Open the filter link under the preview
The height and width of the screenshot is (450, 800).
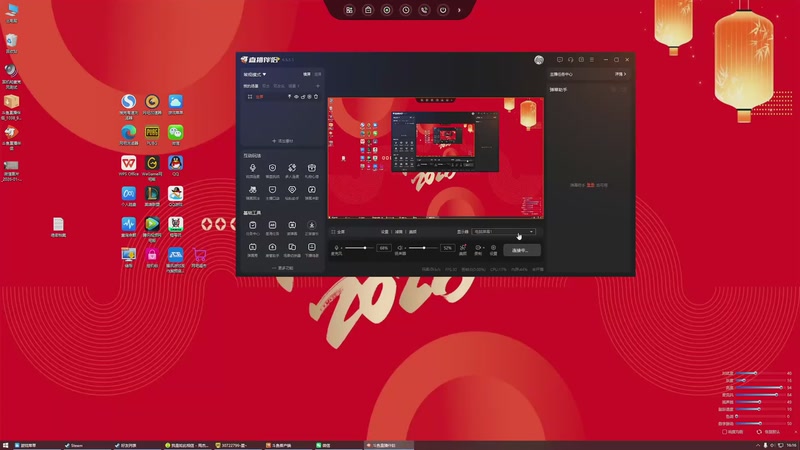399,232
